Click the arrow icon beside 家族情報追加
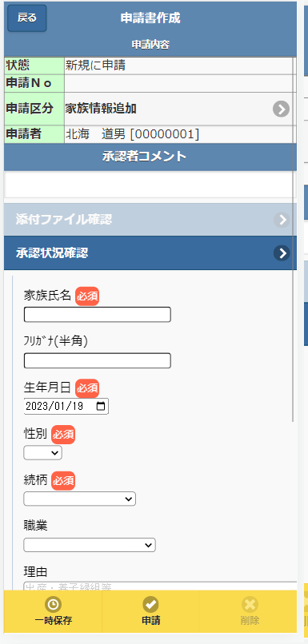The width and height of the screenshot is (308, 644). (282, 109)
